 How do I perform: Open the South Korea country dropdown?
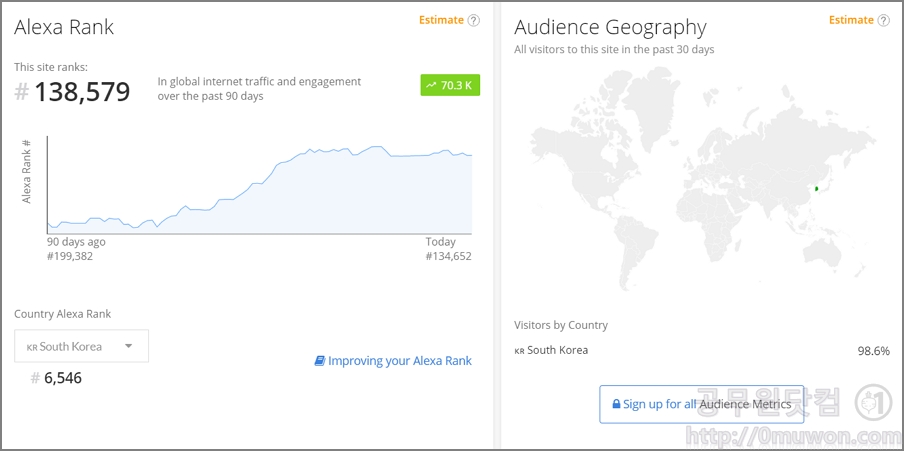pos(81,347)
